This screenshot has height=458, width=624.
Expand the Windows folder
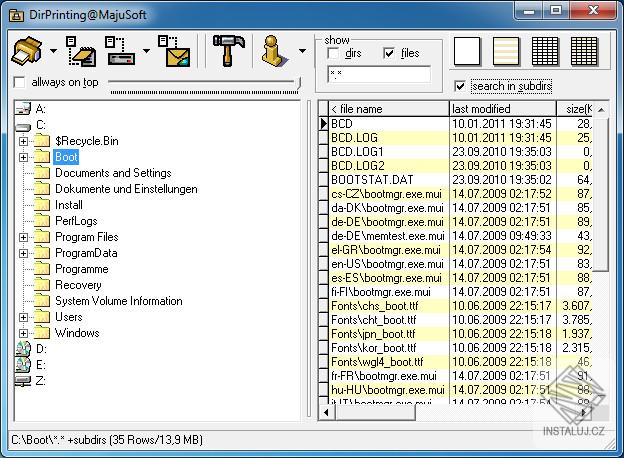pyautogui.click(x=23, y=333)
